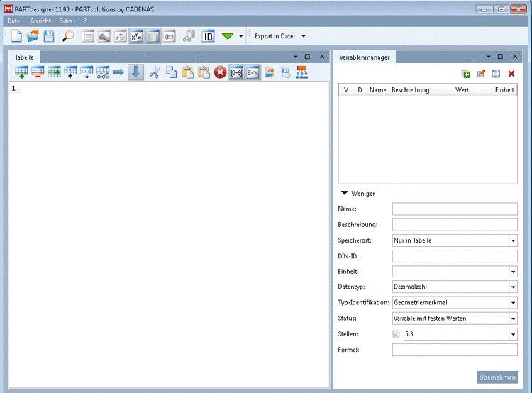Viewport: 532px width, 393px height.
Task: Delete variable with red X icon
Action: pyautogui.click(x=511, y=74)
